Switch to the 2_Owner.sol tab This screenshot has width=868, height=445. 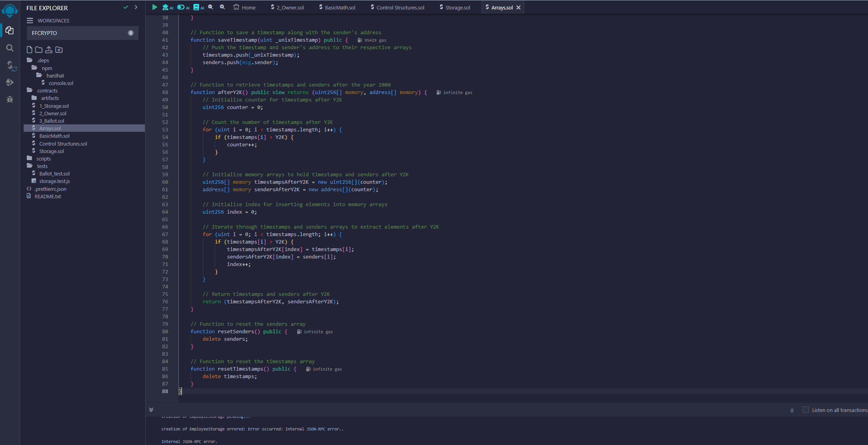coord(287,7)
